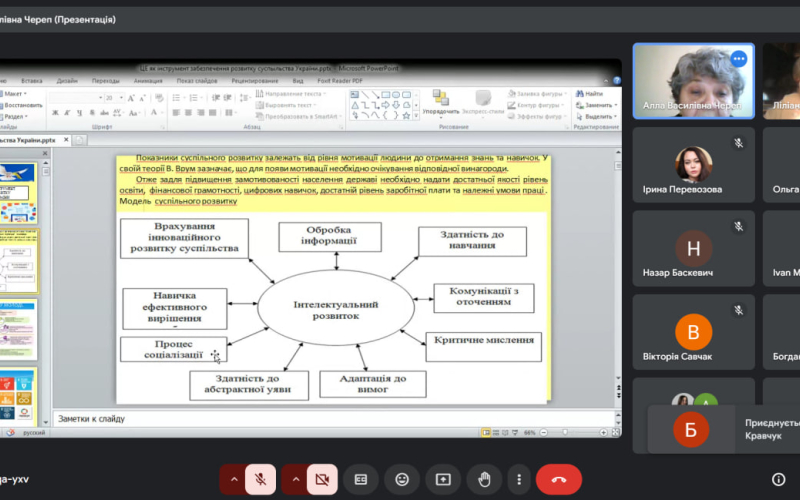Click the present screen icon
800x500 pixels.
tap(443, 479)
